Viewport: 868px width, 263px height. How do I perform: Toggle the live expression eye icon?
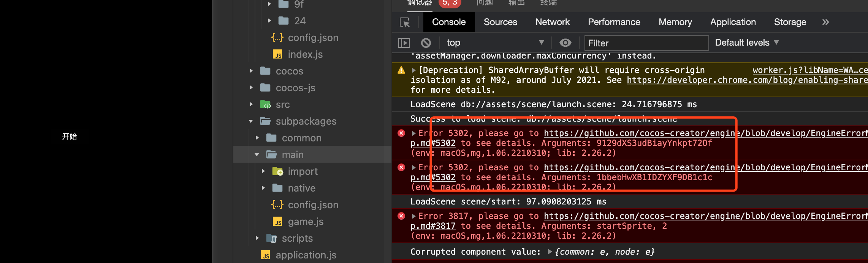pyautogui.click(x=565, y=43)
